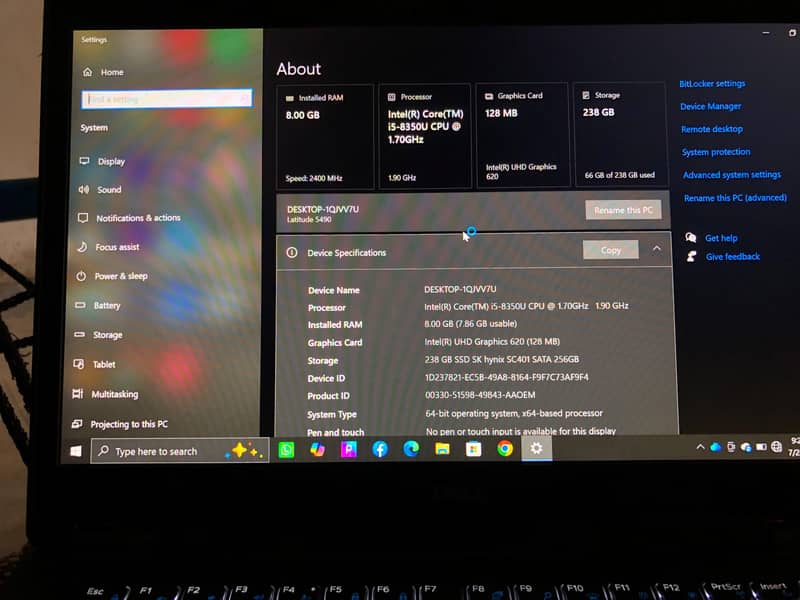800x600 pixels.
Task: Click the Give feedback link
Action: click(x=733, y=257)
